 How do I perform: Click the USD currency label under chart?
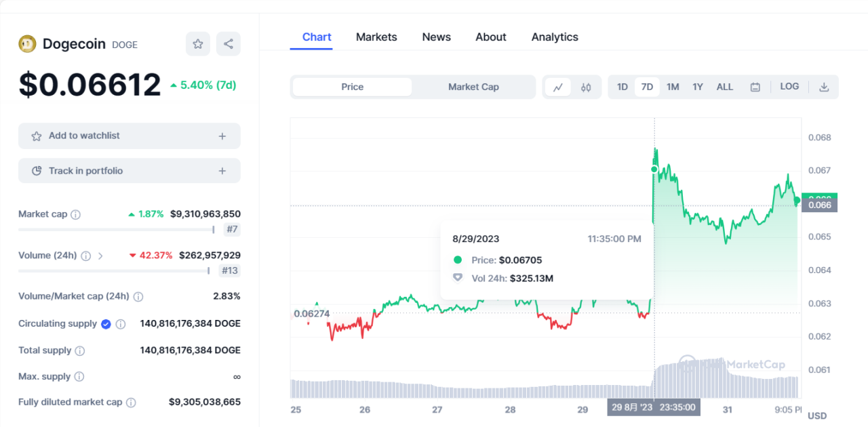(x=817, y=415)
